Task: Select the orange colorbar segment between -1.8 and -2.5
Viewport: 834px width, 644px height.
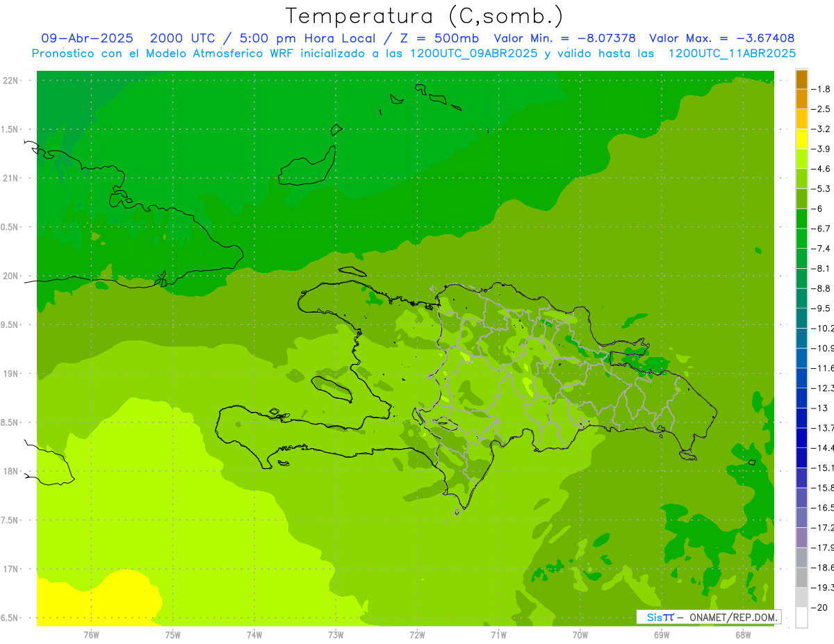Action: [801, 99]
